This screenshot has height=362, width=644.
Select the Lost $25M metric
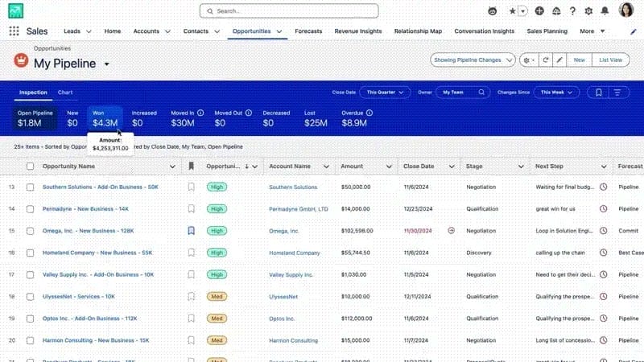pyautogui.click(x=316, y=118)
